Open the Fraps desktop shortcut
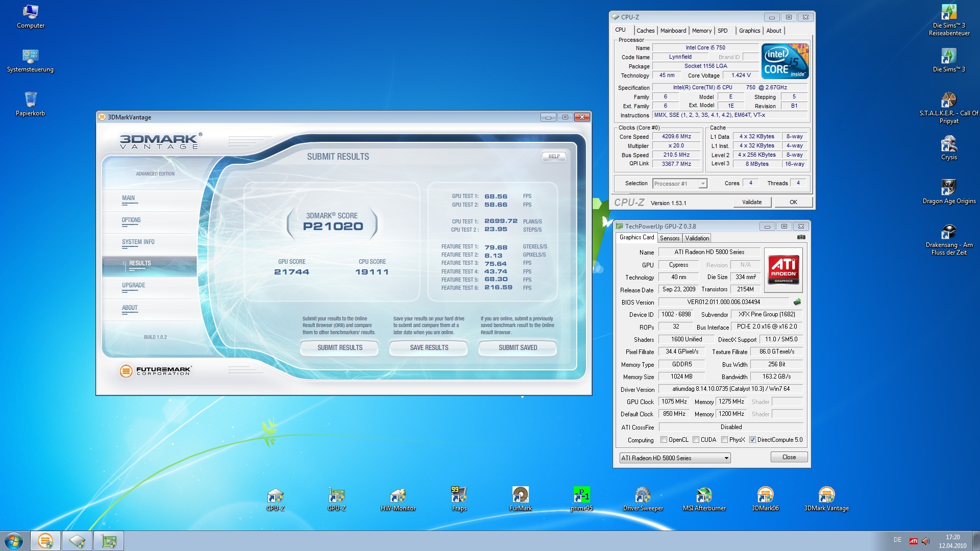The image size is (980, 551). [x=459, y=499]
